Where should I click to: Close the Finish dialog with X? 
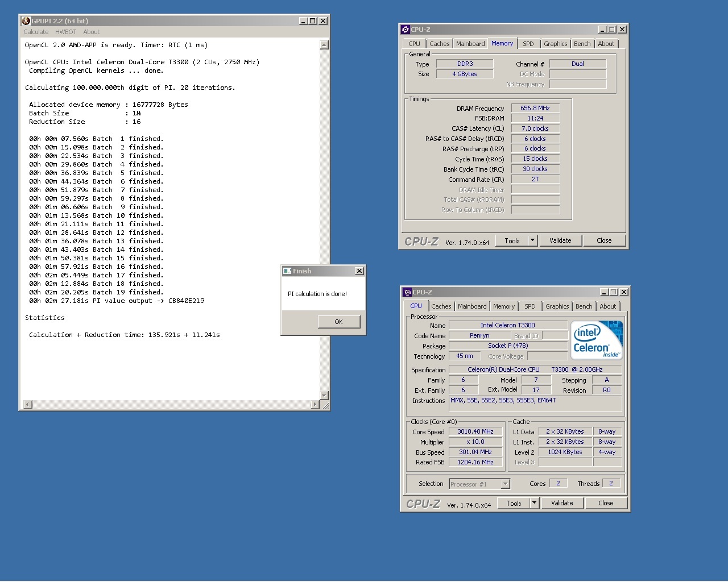pyautogui.click(x=359, y=271)
